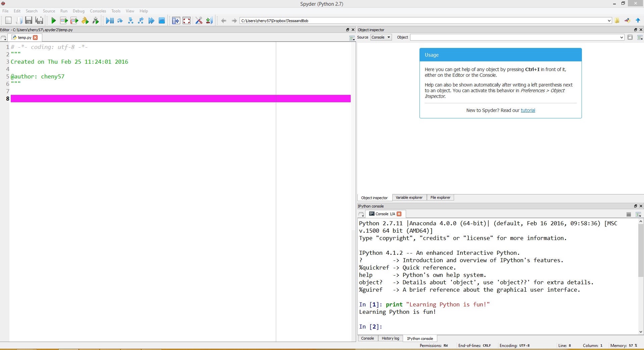Click the Save file floppy icon
This screenshot has width=644, height=350.
[29, 21]
